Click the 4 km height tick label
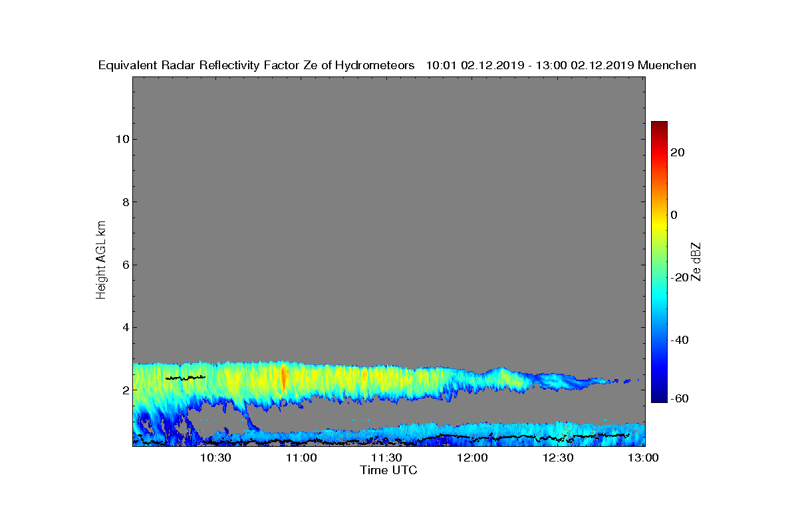 point(124,327)
